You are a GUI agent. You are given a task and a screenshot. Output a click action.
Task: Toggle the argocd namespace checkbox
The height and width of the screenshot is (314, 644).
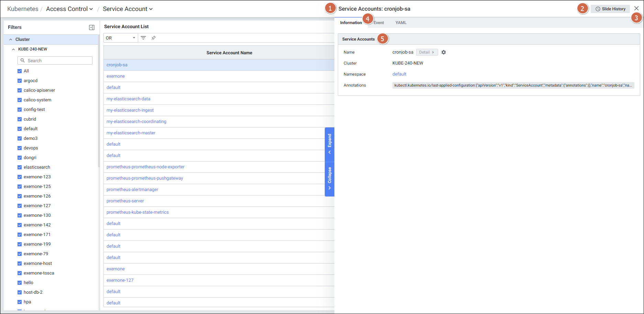coord(20,81)
